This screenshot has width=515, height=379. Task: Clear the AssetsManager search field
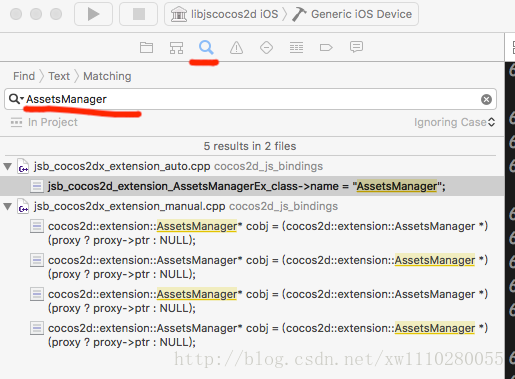point(486,99)
